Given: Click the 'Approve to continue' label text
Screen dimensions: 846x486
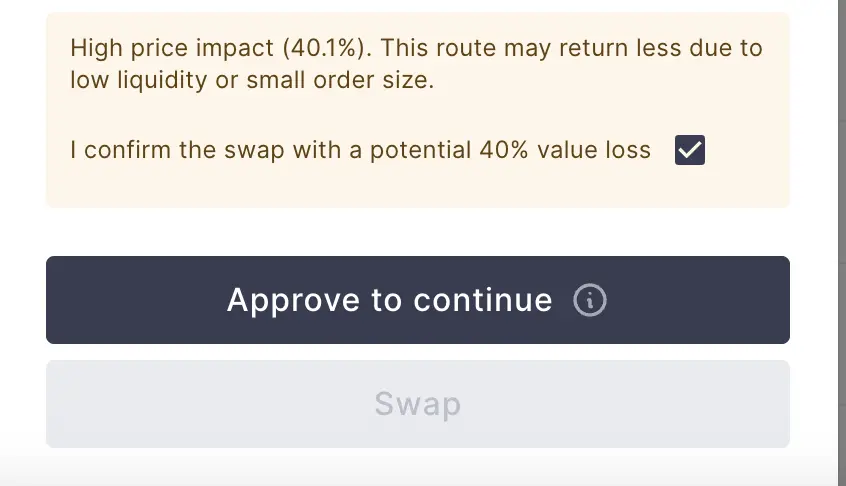Looking at the screenshot, I should (x=389, y=300).
